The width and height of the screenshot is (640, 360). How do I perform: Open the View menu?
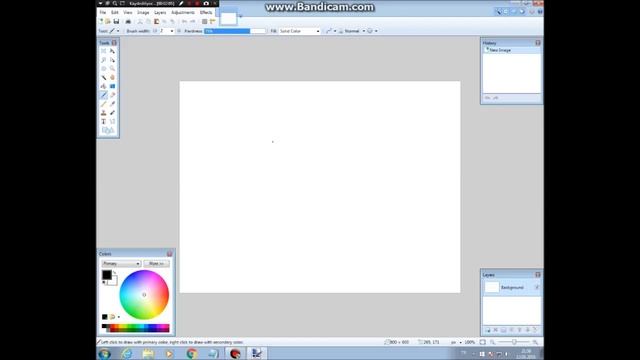pos(128,12)
